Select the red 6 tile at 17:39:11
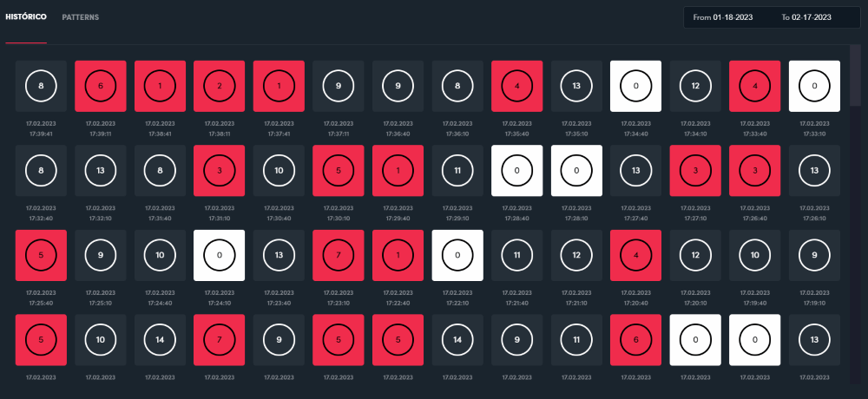This screenshot has width=868, height=399. click(100, 87)
